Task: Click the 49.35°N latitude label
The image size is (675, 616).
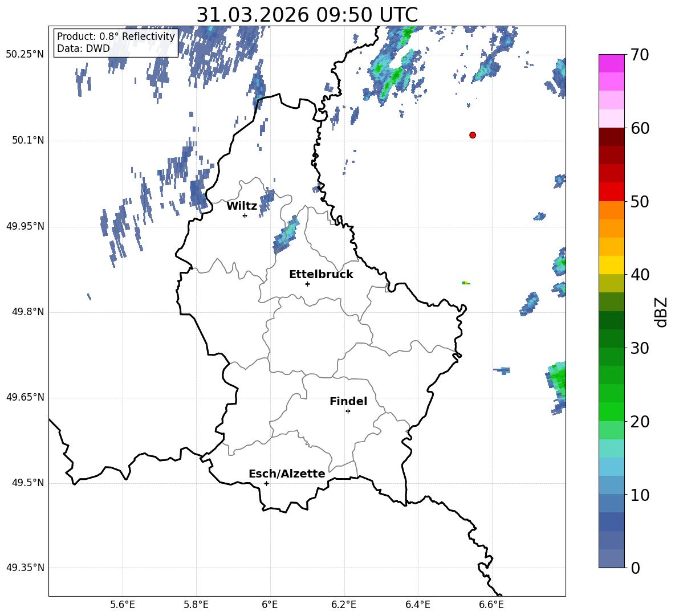Action: point(25,568)
